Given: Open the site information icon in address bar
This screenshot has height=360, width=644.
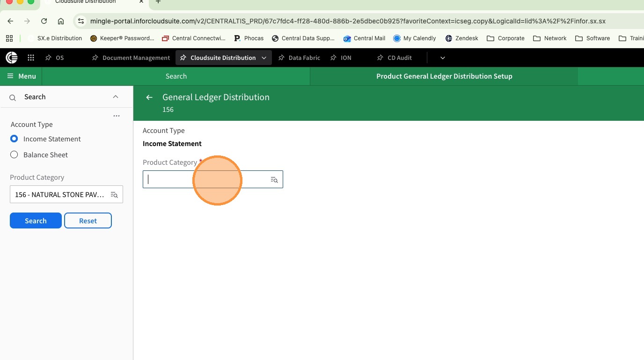Looking at the screenshot, I should point(81,21).
